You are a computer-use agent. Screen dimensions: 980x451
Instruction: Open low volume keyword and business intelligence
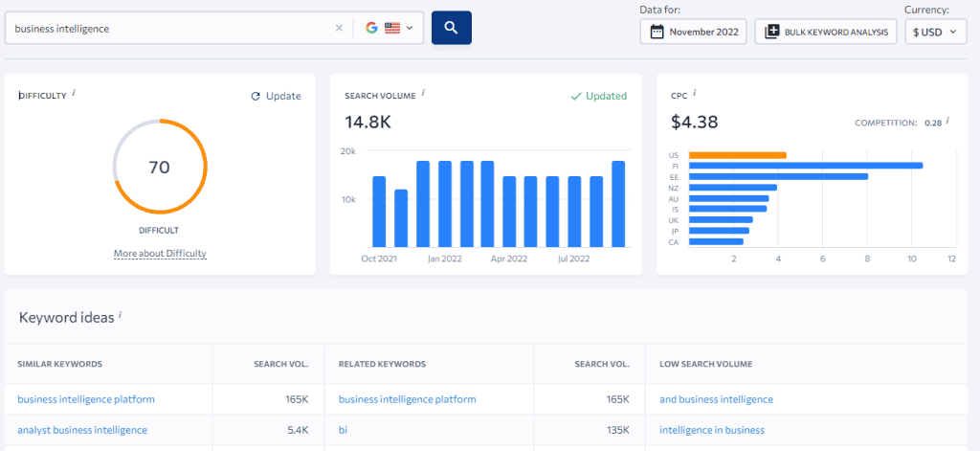[x=716, y=399]
